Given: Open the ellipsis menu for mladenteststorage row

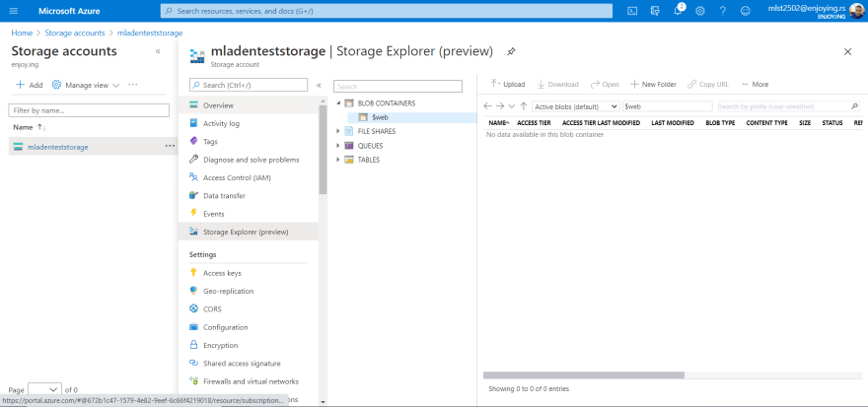Looking at the screenshot, I should tap(170, 146).
